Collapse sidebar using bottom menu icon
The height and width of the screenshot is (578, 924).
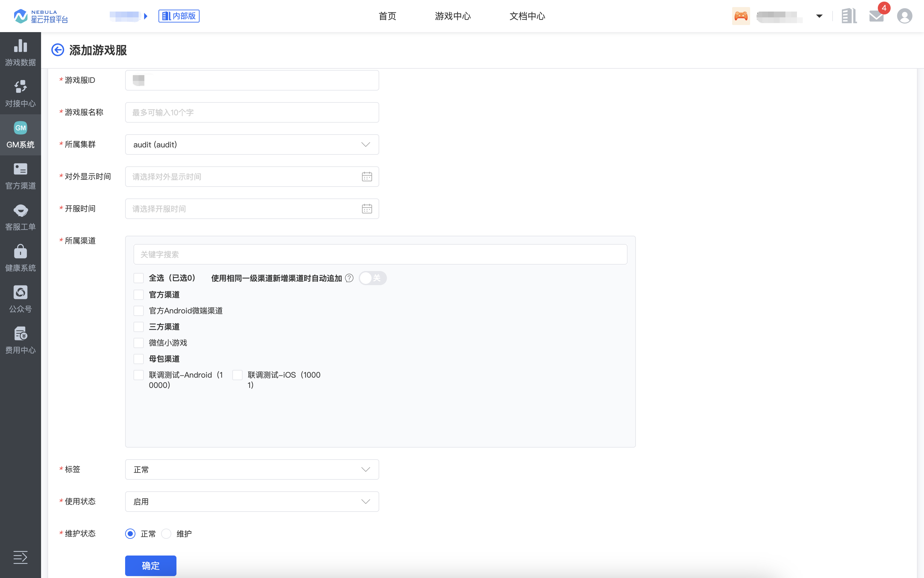pos(20,557)
